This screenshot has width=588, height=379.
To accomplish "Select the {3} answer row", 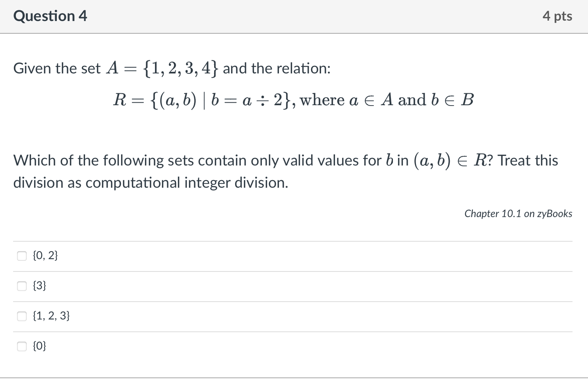I will point(40,286).
